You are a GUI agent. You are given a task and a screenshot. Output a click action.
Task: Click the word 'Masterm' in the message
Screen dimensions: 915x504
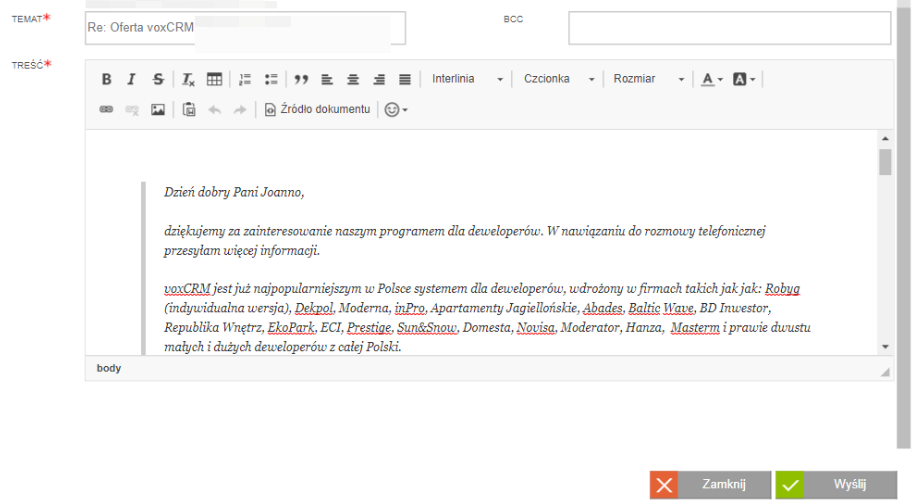pyautogui.click(x=695, y=327)
